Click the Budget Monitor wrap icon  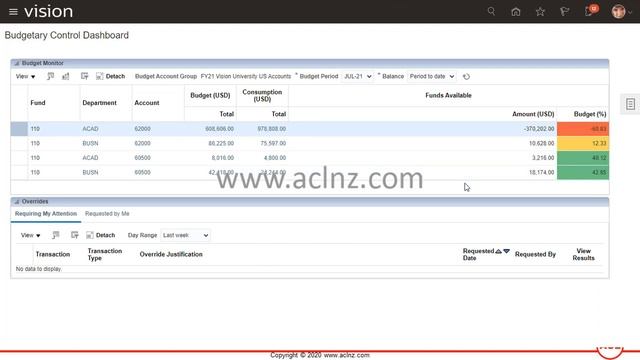point(84,76)
